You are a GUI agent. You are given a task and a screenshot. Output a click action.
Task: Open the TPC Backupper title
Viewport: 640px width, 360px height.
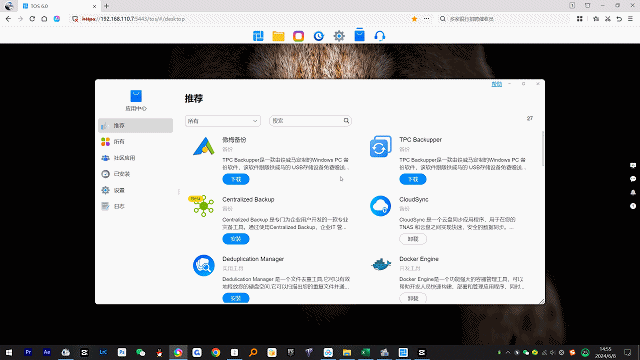click(420, 140)
